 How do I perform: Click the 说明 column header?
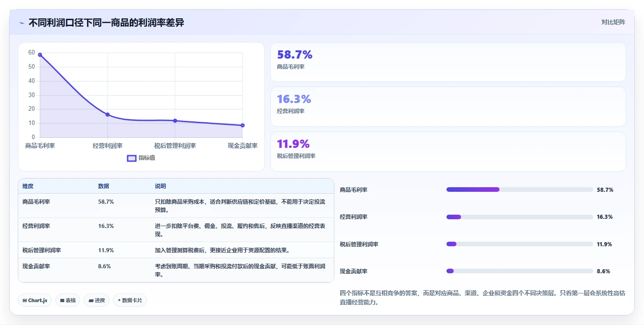pos(161,186)
